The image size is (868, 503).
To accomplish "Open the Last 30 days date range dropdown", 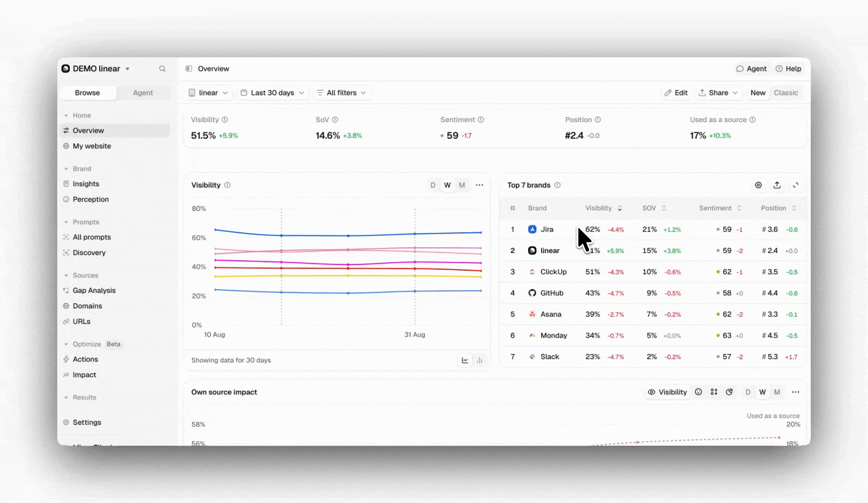I will (x=272, y=93).
